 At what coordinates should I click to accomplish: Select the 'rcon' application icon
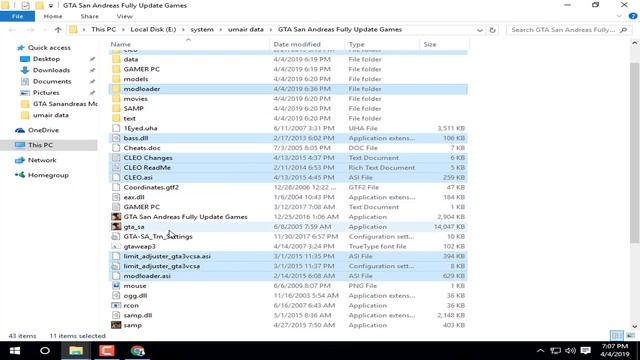click(116, 305)
